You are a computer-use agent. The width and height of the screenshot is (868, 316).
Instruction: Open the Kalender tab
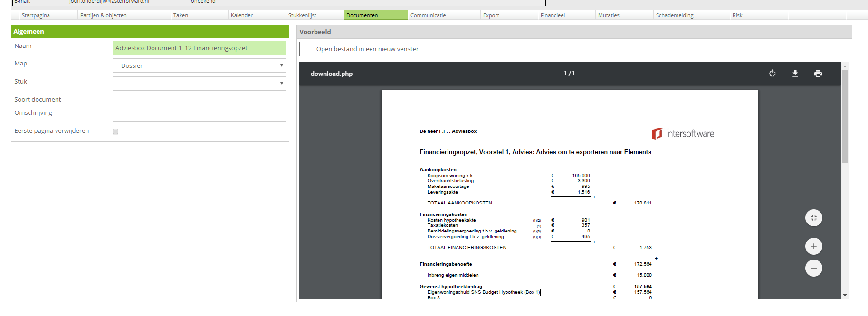pyautogui.click(x=257, y=15)
